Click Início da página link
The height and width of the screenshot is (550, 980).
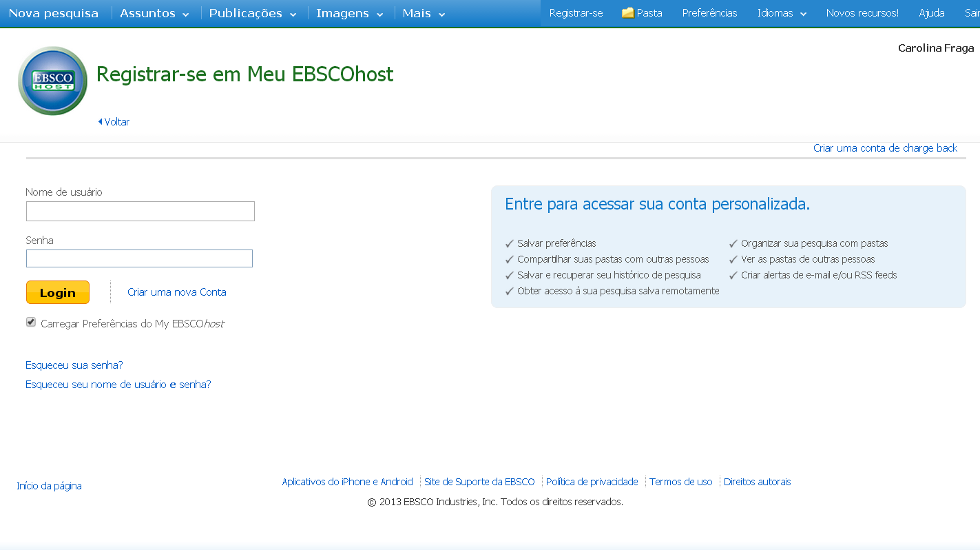coord(49,486)
